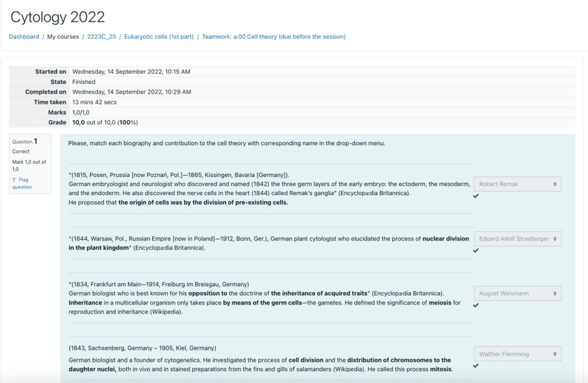Click the green checkmark under Walther Flemming

(476, 366)
